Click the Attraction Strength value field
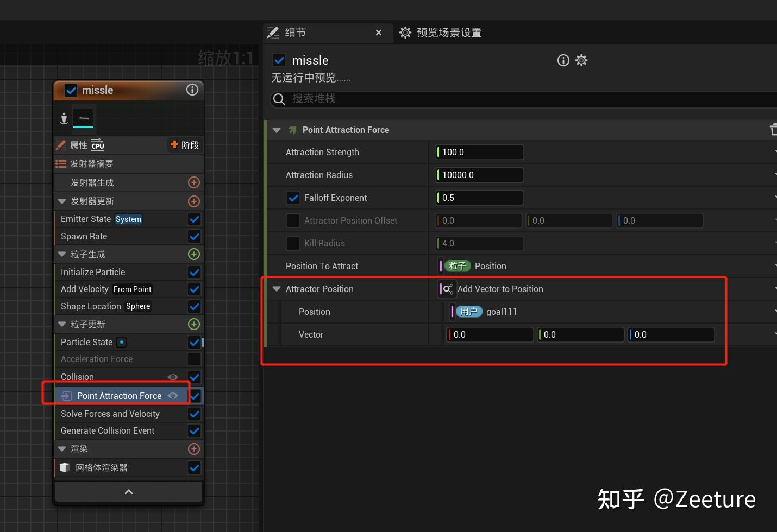The image size is (777, 532). (480, 152)
